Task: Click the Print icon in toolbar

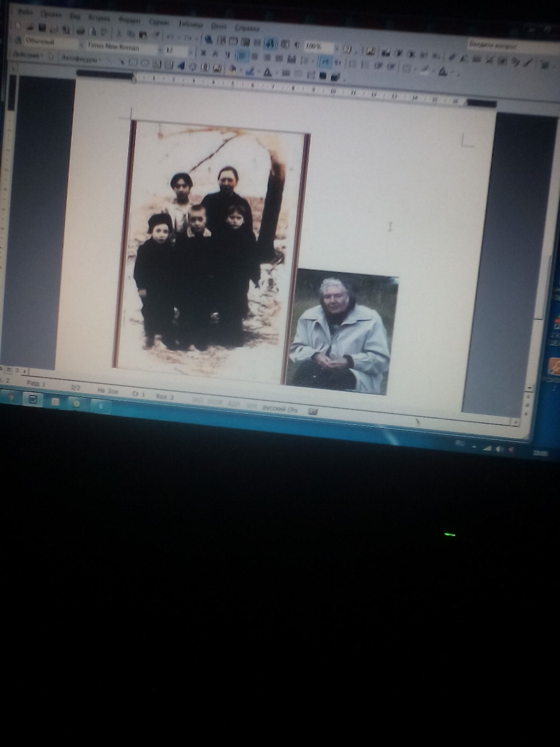Action: [x=80, y=31]
